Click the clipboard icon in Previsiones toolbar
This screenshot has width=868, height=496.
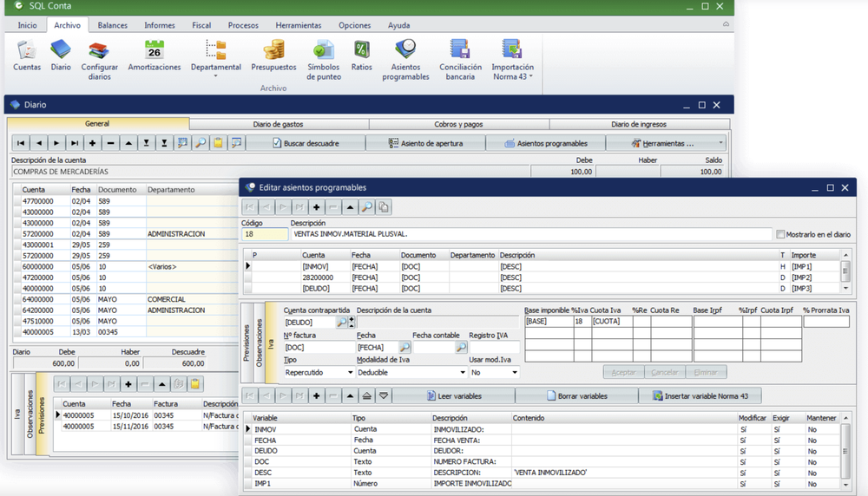pyautogui.click(x=194, y=384)
